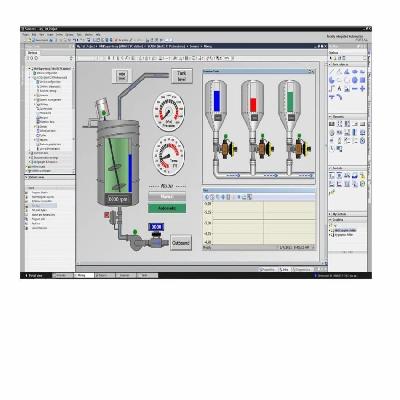The height and width of the screenshot is (400, 400).
Task: Click the red fill bar in the middle silo
Action: pos(253,104)
